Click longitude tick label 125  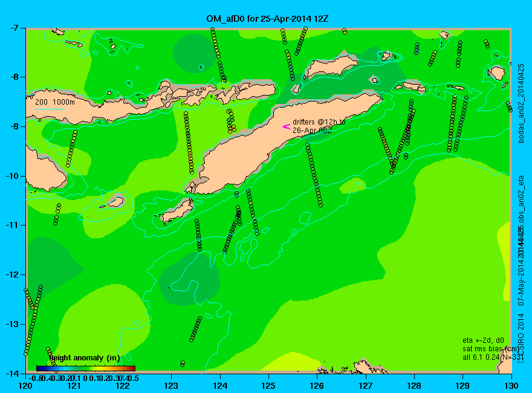268,386
